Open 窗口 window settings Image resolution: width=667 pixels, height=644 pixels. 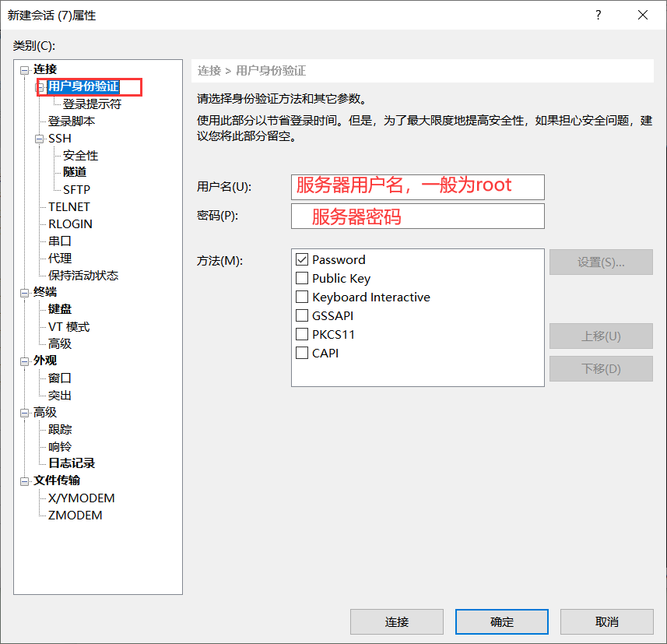coord(60,378)
